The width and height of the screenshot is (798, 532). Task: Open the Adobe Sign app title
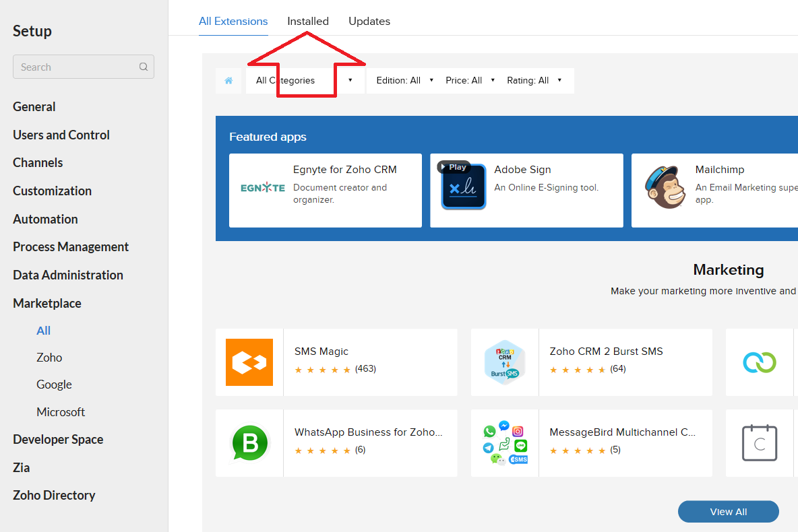[522, 170]
